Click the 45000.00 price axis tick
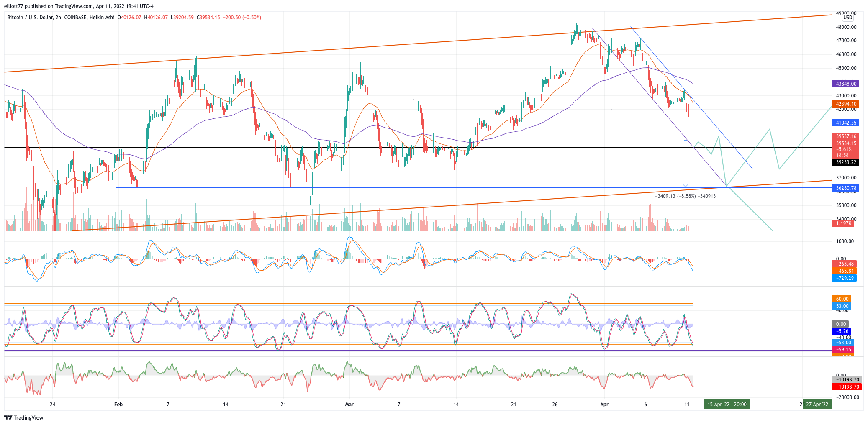Image resolution: width=868 pixels, height=425 pixels. pos(846,68)
